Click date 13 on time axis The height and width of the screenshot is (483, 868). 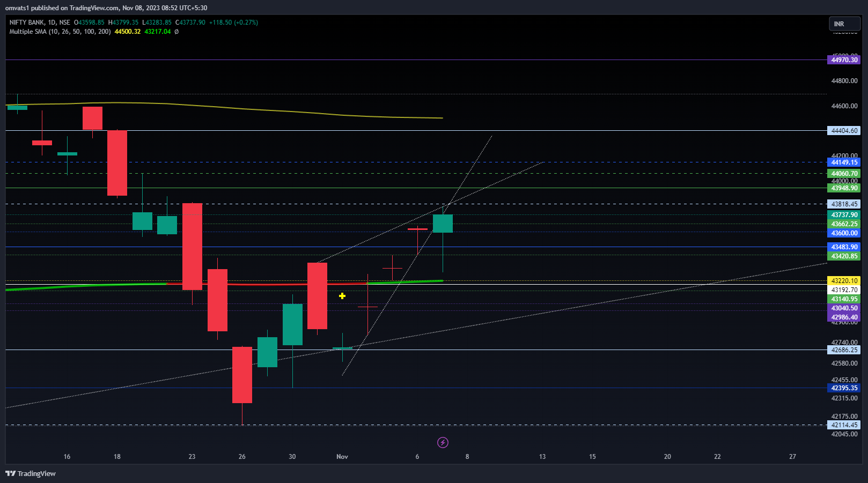pyautogui.click(x=542, y=457)
